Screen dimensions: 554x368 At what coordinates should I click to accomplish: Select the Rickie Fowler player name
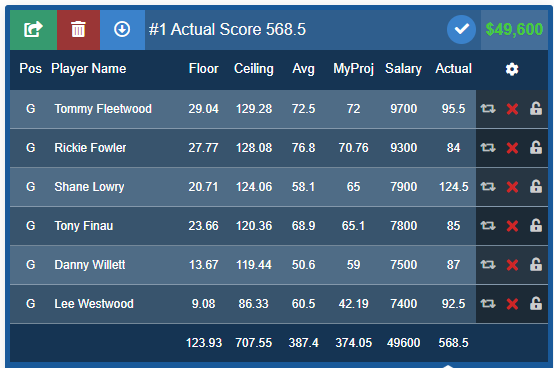pyautogui.click(x=90, y=148)
